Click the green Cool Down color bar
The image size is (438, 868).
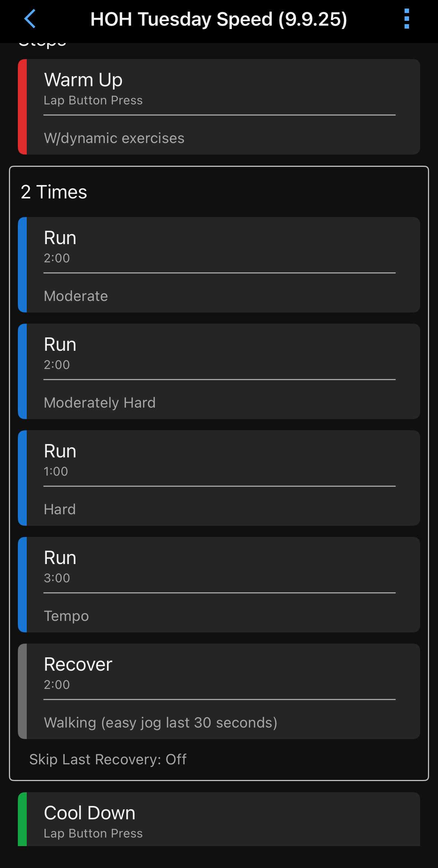point(22,819)
